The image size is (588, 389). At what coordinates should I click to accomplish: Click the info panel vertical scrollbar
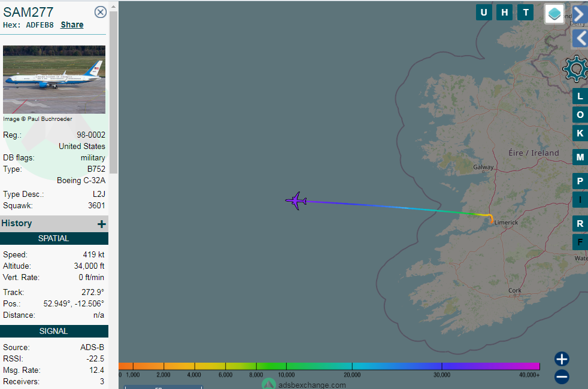113,92
